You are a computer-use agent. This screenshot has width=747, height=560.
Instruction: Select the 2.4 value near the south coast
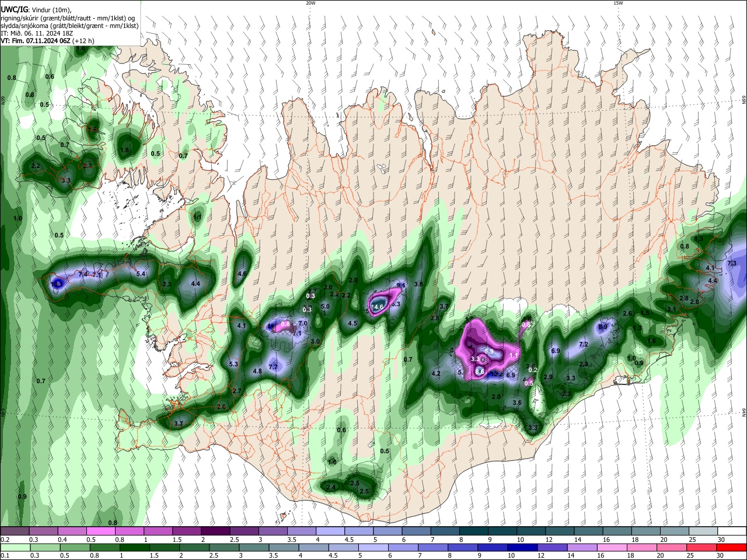[331, 487]
